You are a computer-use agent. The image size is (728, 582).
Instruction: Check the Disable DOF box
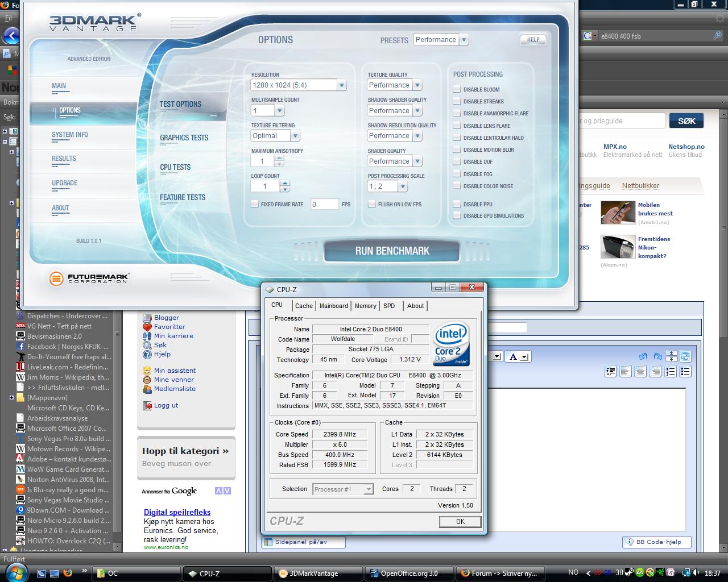point(457,161)
